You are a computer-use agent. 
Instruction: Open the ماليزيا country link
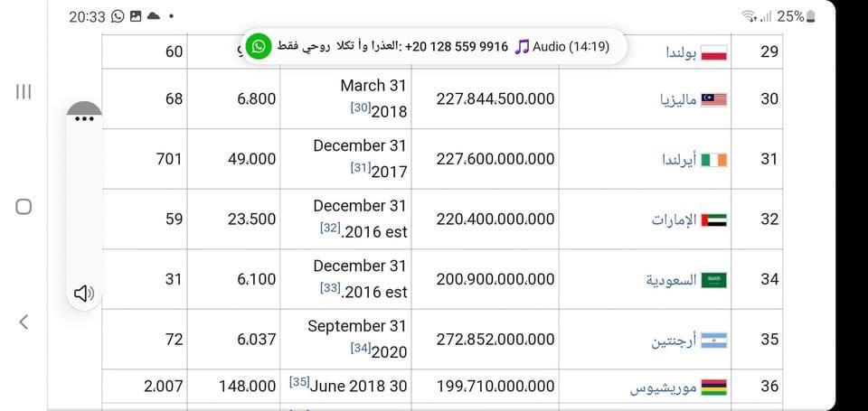(678, 100)
